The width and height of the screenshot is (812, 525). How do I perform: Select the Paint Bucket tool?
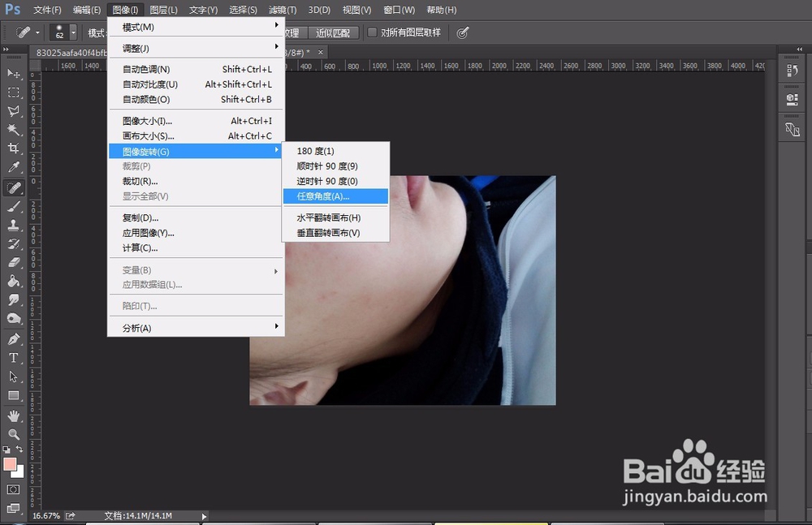click(14, 281)
